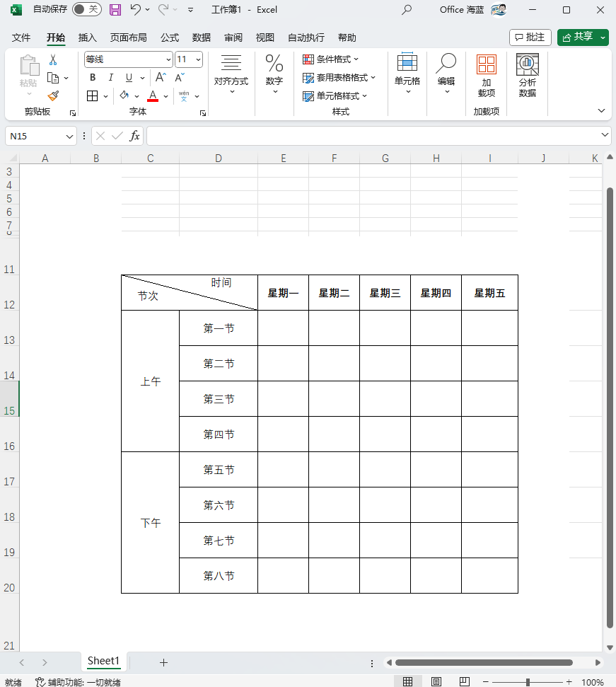The width and height of the screenshot is (616, 687).
Task: Click the Fill Color bucket icon
Action: 124,96
